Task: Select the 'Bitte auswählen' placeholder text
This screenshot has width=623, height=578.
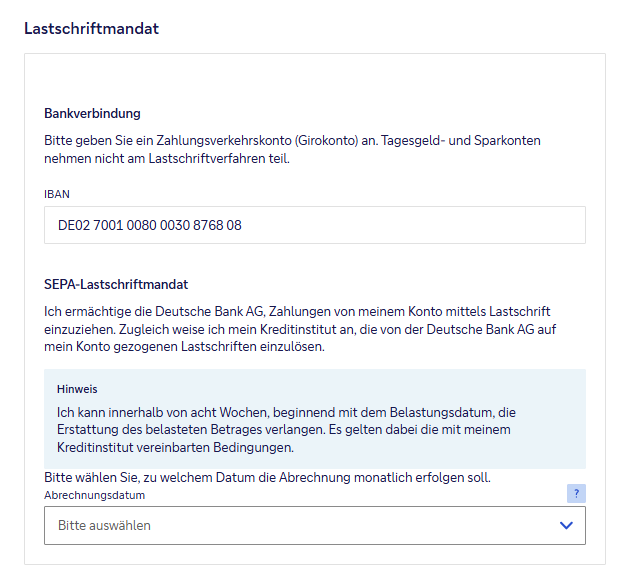Action: point(104,525)
